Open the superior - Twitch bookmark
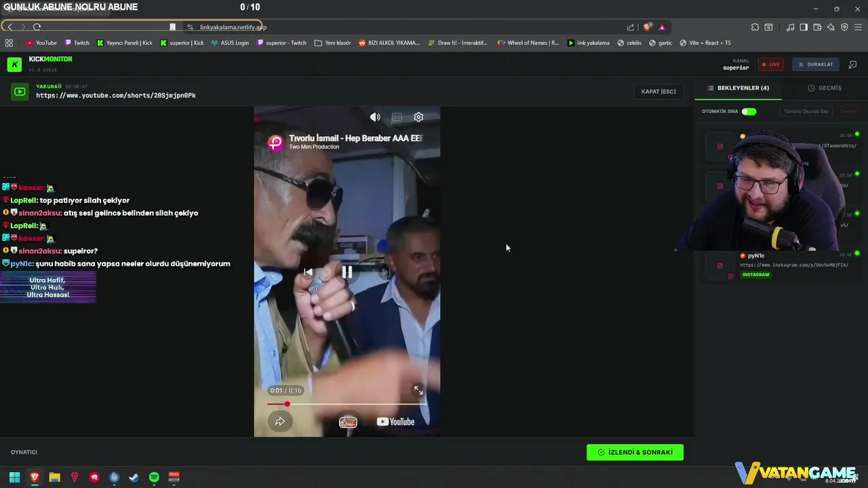The width and height of the screenshot is (868, 488). coord(281,43)
